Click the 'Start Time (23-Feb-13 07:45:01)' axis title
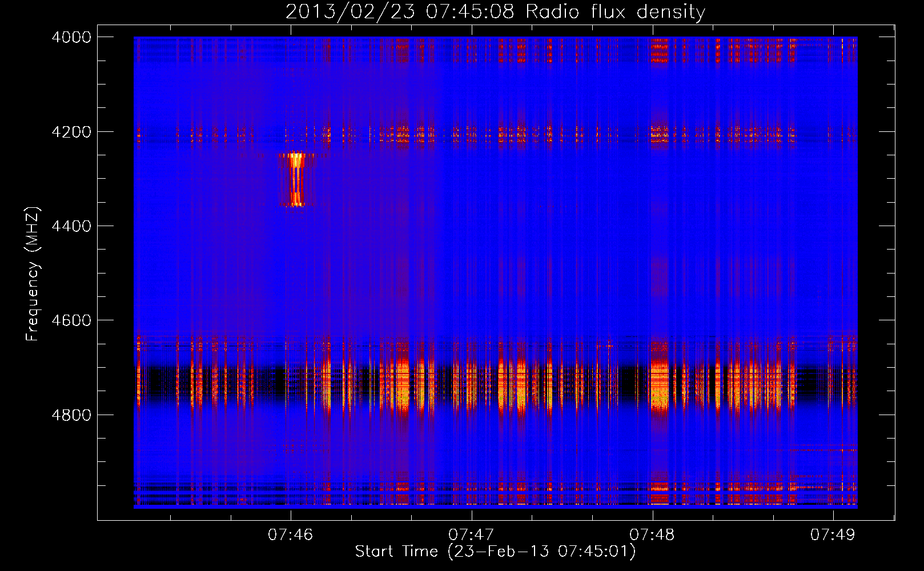The height and width of the screenshot is (571, 924). (495, 552)
